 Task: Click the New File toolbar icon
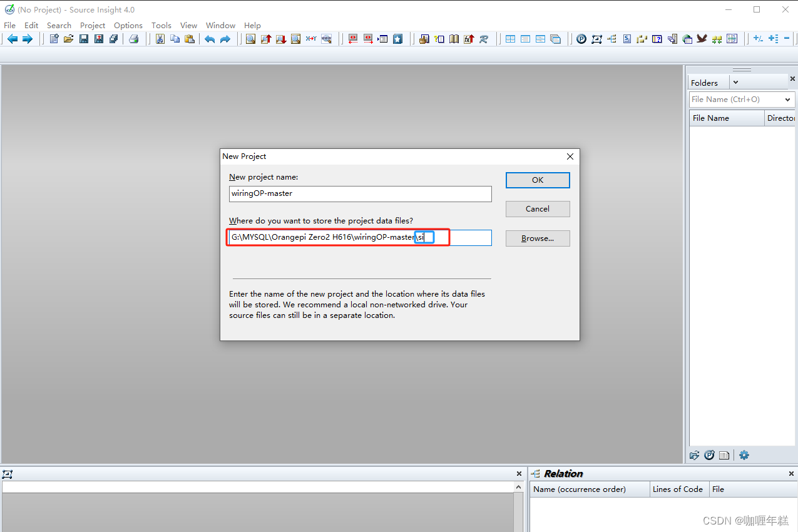pyautogui.click(x=54, y=39)
